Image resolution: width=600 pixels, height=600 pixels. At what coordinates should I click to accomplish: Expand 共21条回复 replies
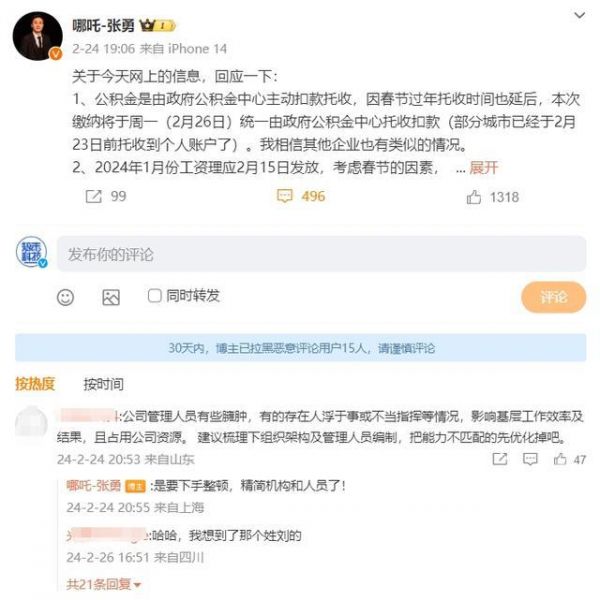[103, 584]
